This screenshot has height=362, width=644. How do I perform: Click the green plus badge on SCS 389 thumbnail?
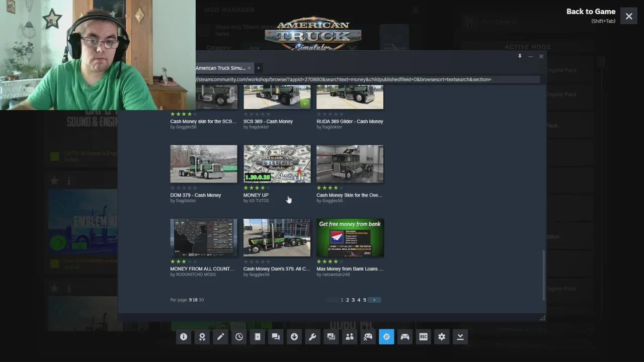(304, 103)
